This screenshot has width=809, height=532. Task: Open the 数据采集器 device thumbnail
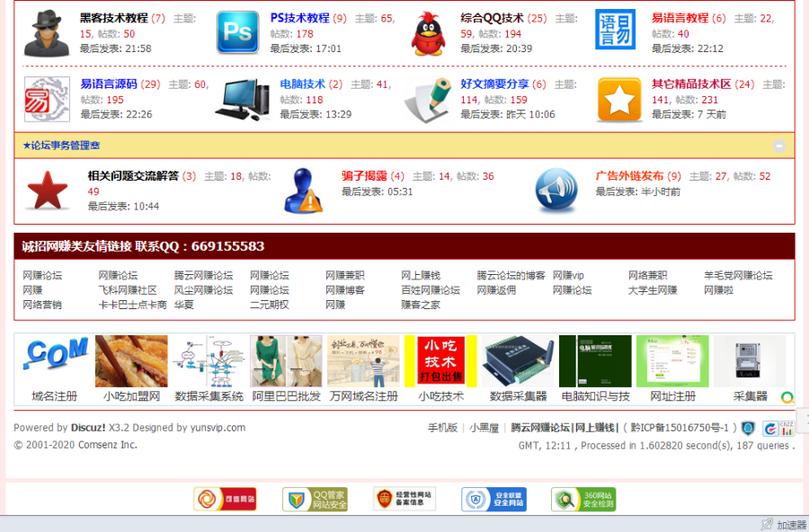pyautogui.click(x=518, y=361)
